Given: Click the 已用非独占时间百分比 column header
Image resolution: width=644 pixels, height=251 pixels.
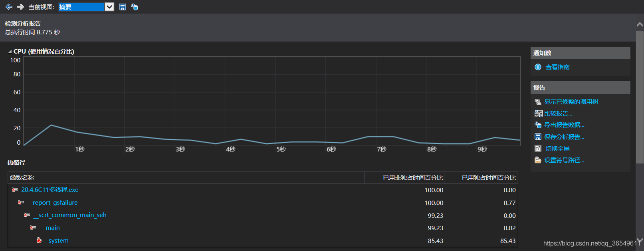Looking at the screenshot, I should pyautogui.click(x=405, y=177).
